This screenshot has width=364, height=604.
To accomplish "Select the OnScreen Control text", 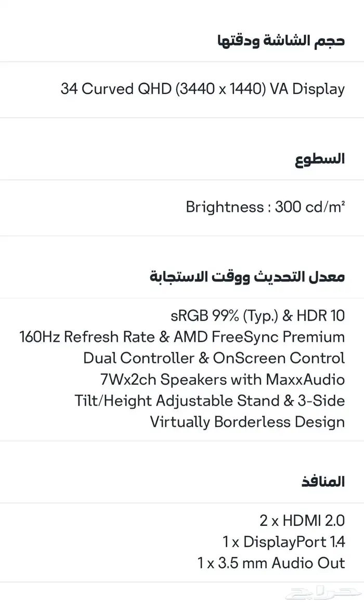I will pyautogui.click(x=279, y=358).
